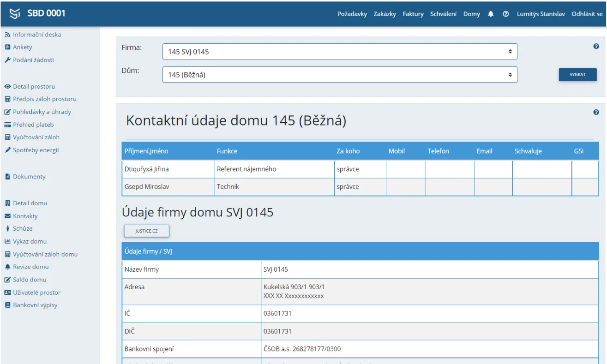The image size is (607, 364).
Task: Click the Pohledávky a úhrady edit icon
Action: [x=7, y=112]
